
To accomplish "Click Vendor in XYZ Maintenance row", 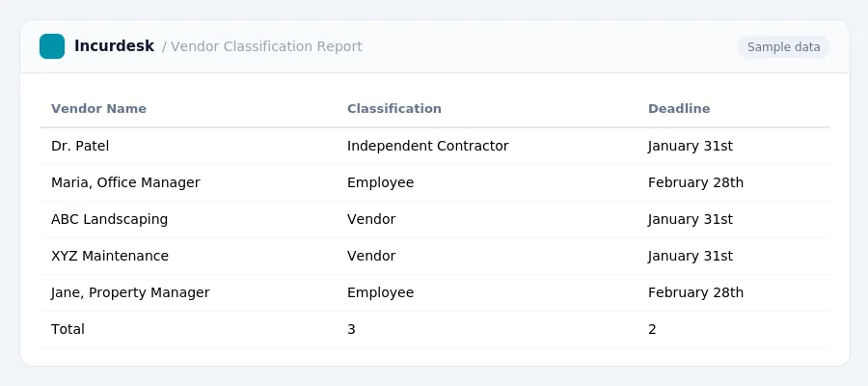I will (371, 256).
